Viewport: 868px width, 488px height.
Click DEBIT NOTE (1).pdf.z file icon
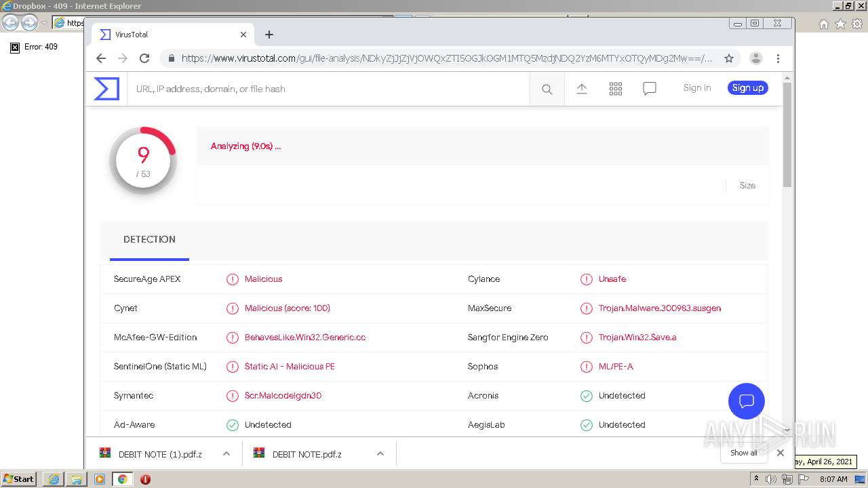click(x=105, y=453)
